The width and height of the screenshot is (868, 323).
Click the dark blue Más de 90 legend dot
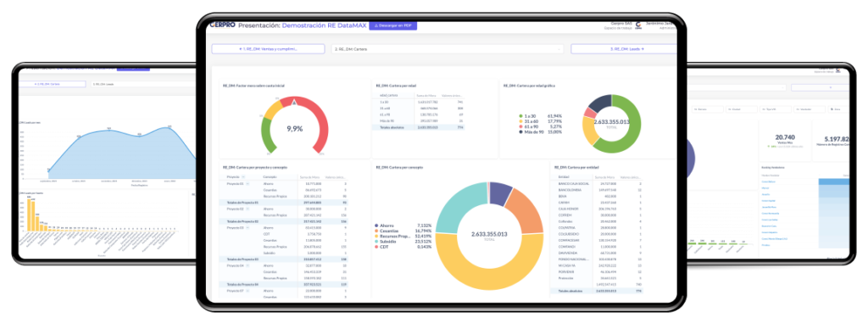[521, 131]
